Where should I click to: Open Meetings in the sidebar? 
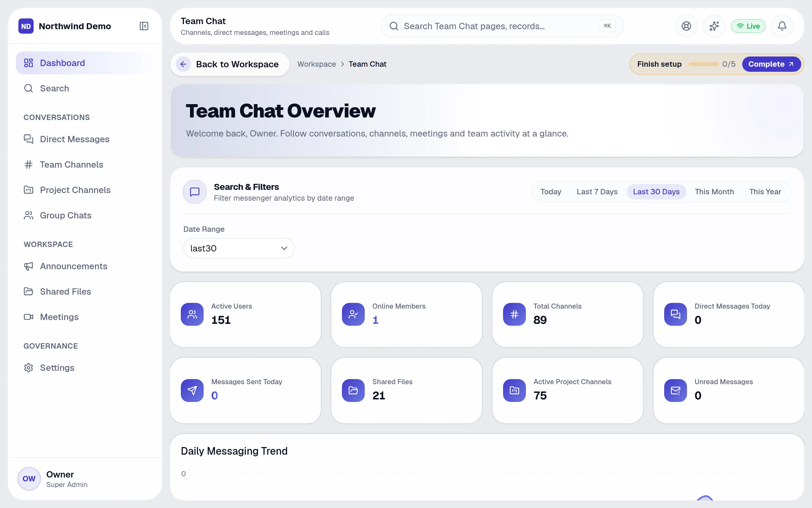[x=85, y=317]
